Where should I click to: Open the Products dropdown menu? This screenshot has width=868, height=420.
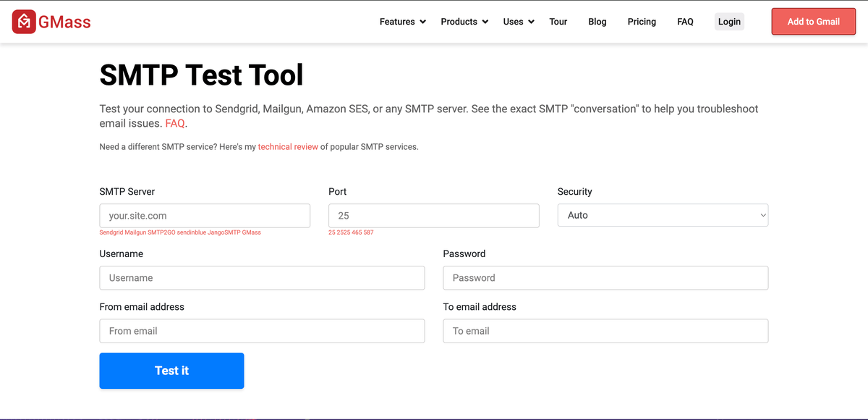[x=464, y=22]
